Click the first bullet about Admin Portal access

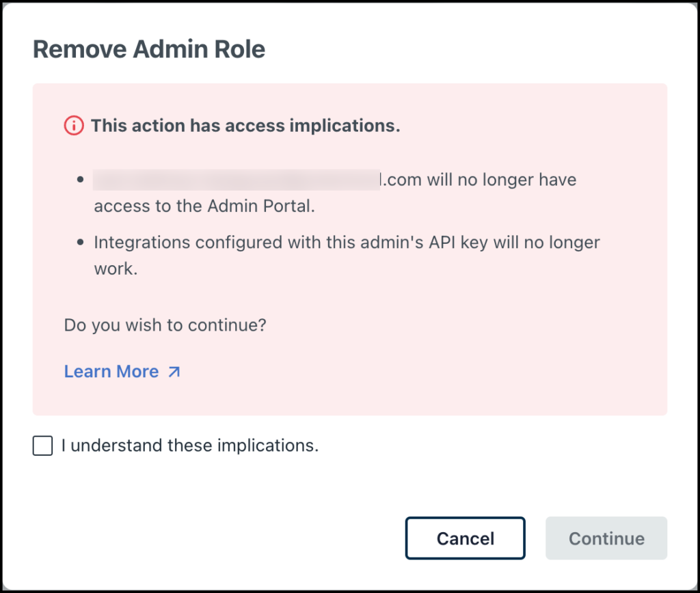pyautogui.click(x=335, y=192)
